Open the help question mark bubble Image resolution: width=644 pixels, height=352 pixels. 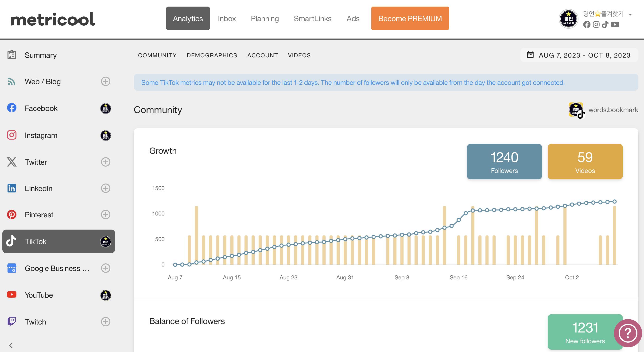(628, 333)
